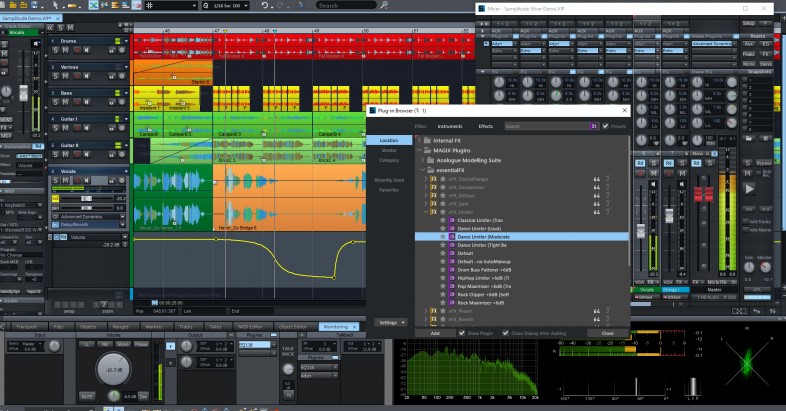Image resolution: width=786 pixels, height=411 pixels.
Task: Open the grid snap dropdown in top toolbar
Action: coord(194,6)
